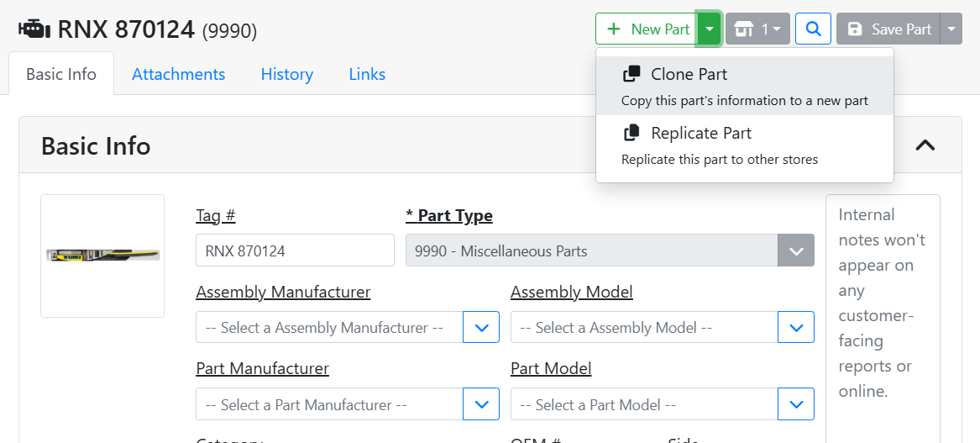Image resolution: width=980 pixels, height=443 pixels.
Task: Open the Save Part dropdown arrow
Action: (x=951, y=29)
